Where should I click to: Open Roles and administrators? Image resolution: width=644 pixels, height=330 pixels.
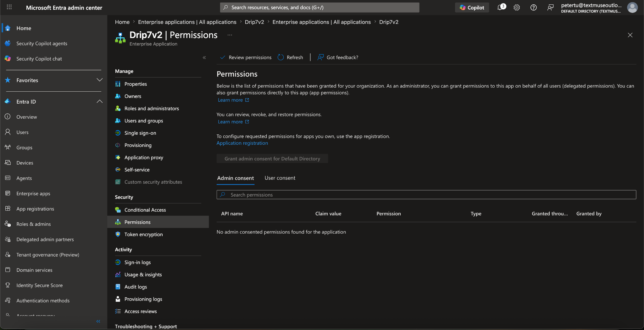(x=152, y=108)
